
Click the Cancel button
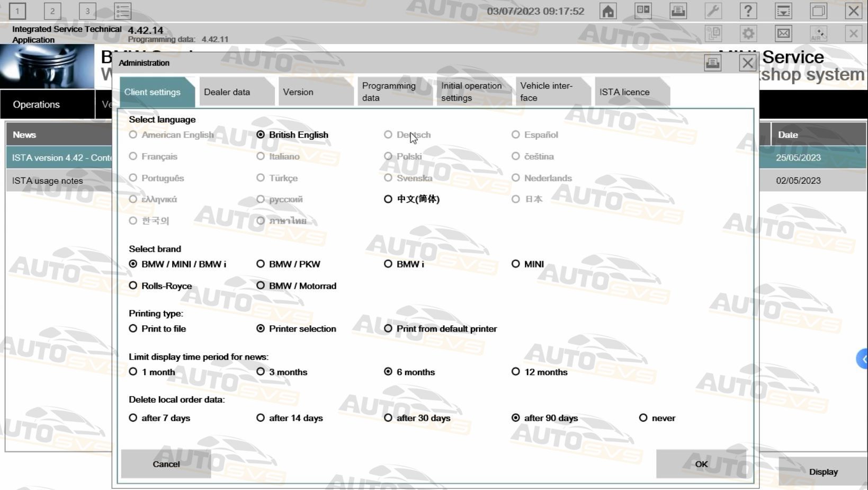[166, 464]
